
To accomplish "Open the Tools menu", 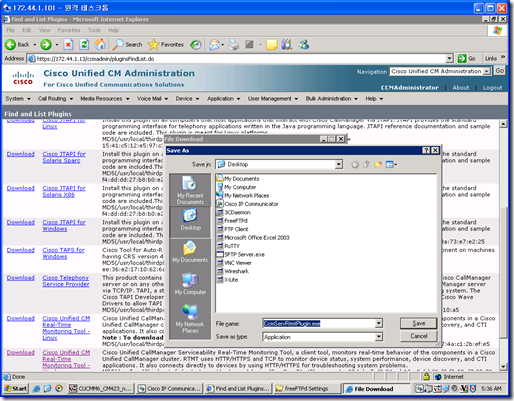I will tap(94, 30).
